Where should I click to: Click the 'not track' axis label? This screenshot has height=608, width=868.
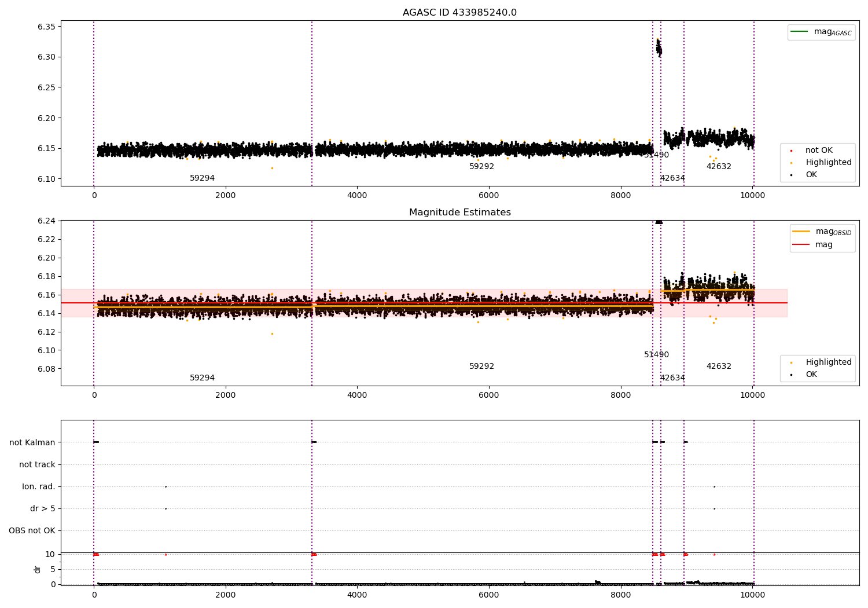pyautogui.click(x=37, y=465)
